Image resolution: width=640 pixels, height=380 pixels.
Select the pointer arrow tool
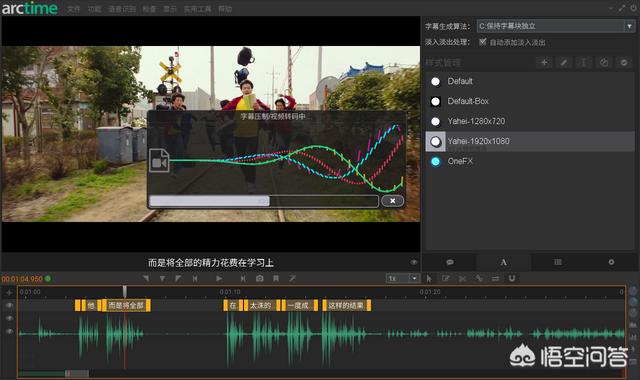(429, 278)
